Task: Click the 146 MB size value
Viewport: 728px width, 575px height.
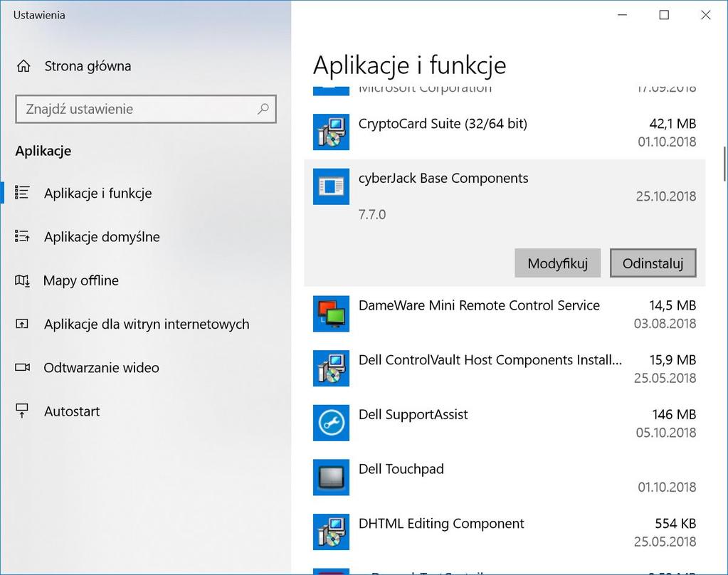Action: coord(674,414)
